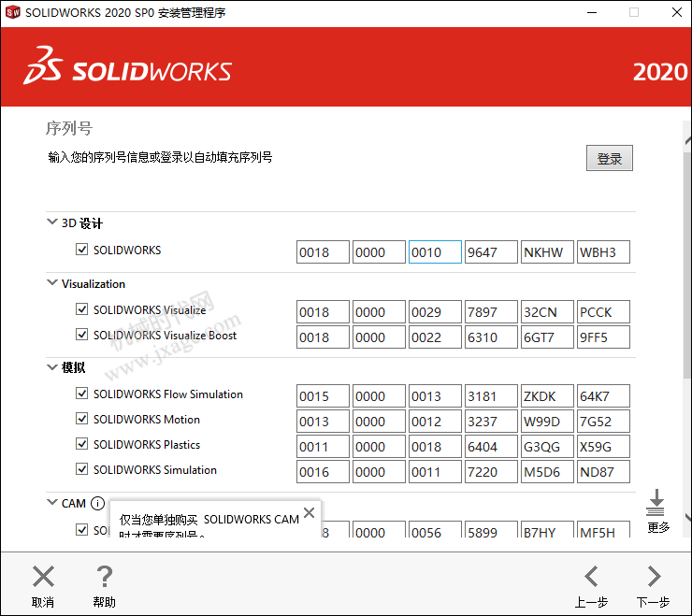The image size is (692, 616).
Task: Click the SOLIDWORKS serial field 9647
Action: click(x=491, y=252)
